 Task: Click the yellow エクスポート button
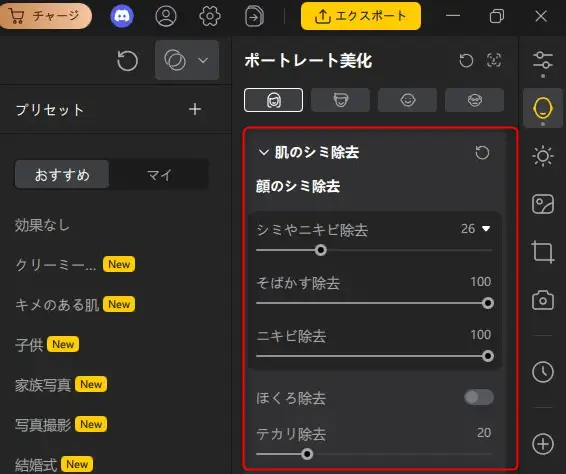pyautogui.click(x=361, y=16)
